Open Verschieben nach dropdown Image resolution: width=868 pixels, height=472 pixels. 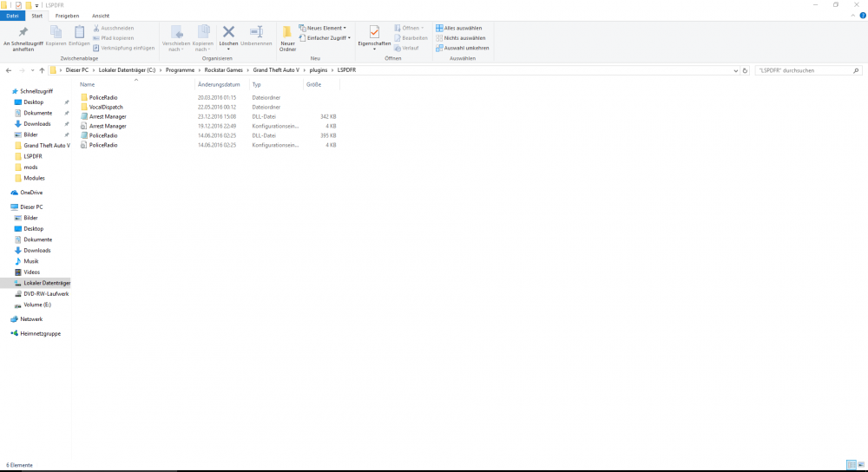[x=176, y=38]
